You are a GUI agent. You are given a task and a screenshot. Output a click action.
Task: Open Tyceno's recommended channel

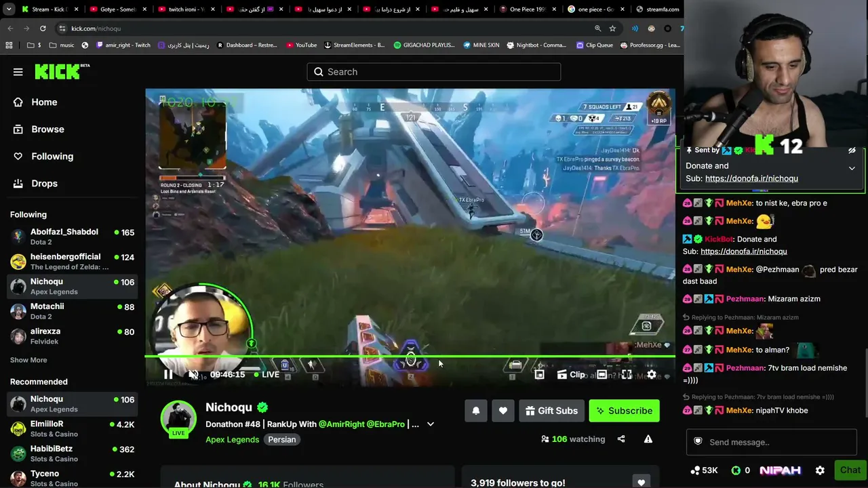point(73,479)
